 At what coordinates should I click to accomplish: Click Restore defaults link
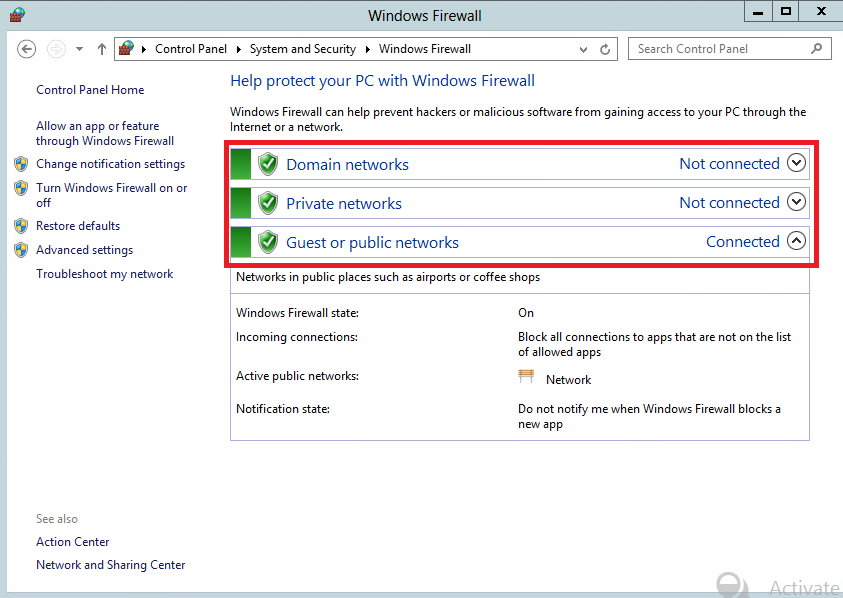(x=78, y=226)
